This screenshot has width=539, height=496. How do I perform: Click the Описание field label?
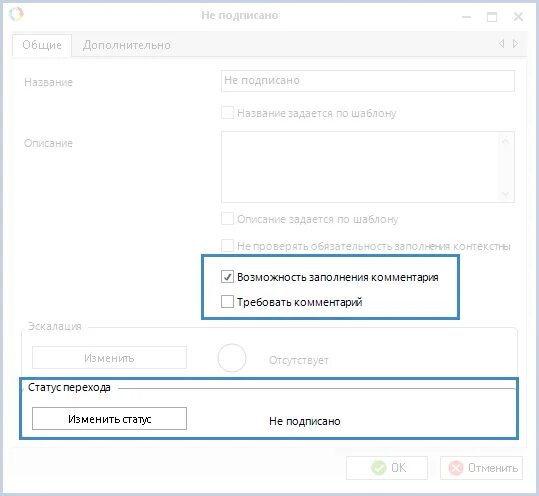(48, 143)
